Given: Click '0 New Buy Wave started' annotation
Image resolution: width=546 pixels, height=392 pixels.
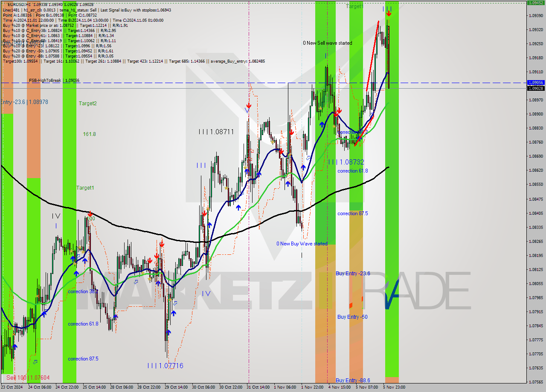Looking at the screenshot, I should tap(302, 244).
